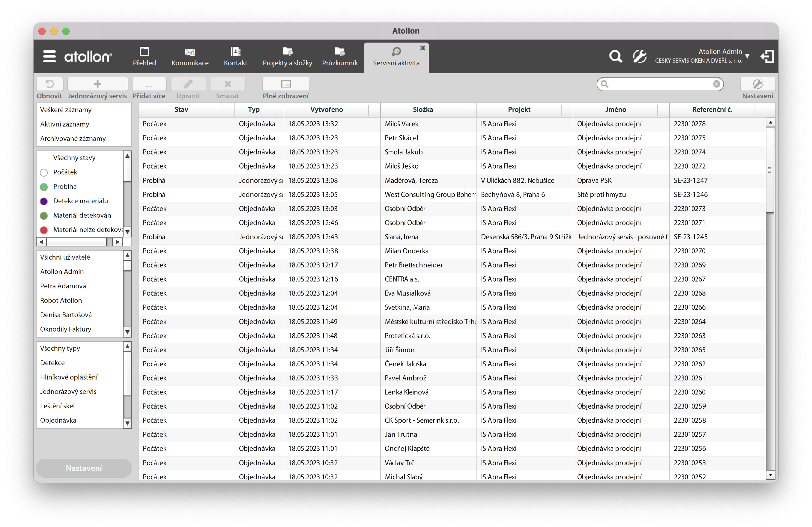Click the bottom-left Nastavení button
Screen dimensions: 812x527
pos(84,468)
